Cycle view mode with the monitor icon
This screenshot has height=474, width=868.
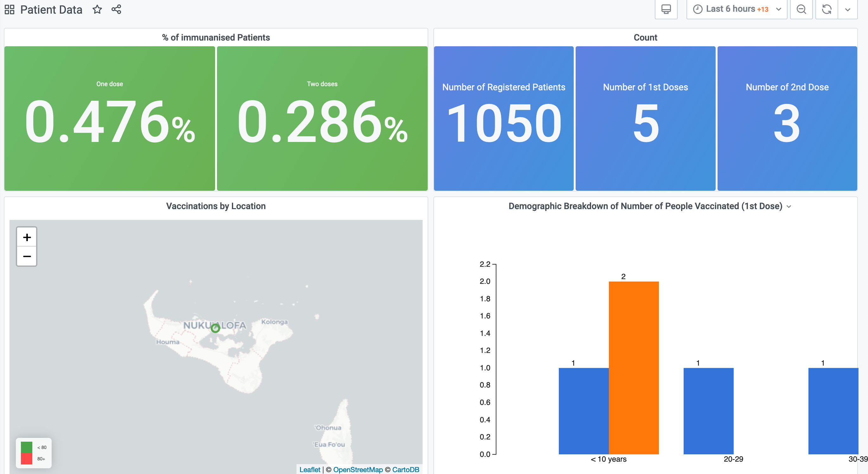pos(666,9)
